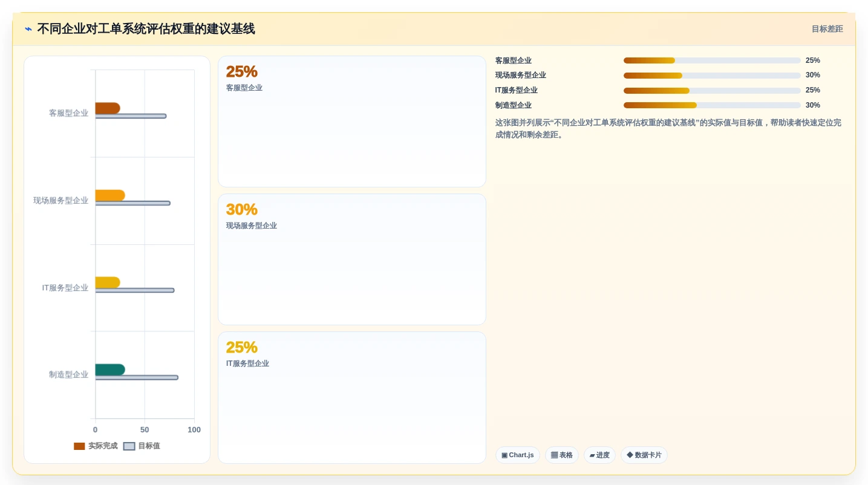Click the 制造型企业 progress row label

point(514,105)
